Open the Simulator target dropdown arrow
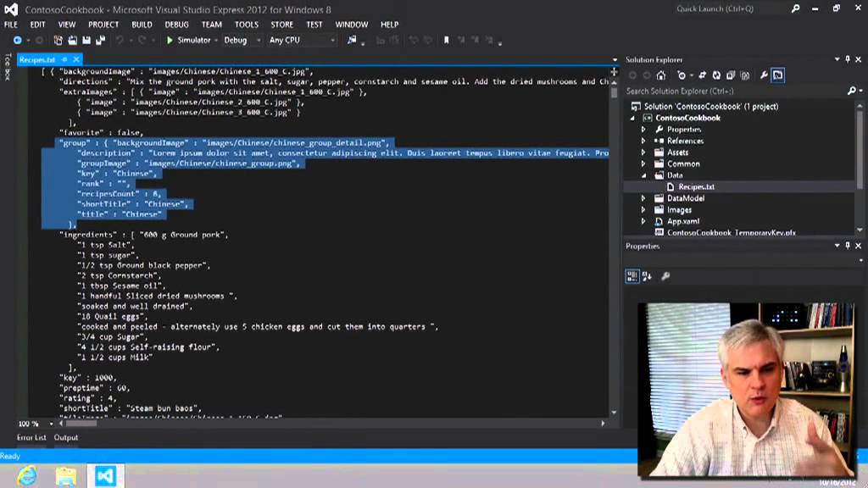Viewport: 868px width, 488px height. [216, 41]
